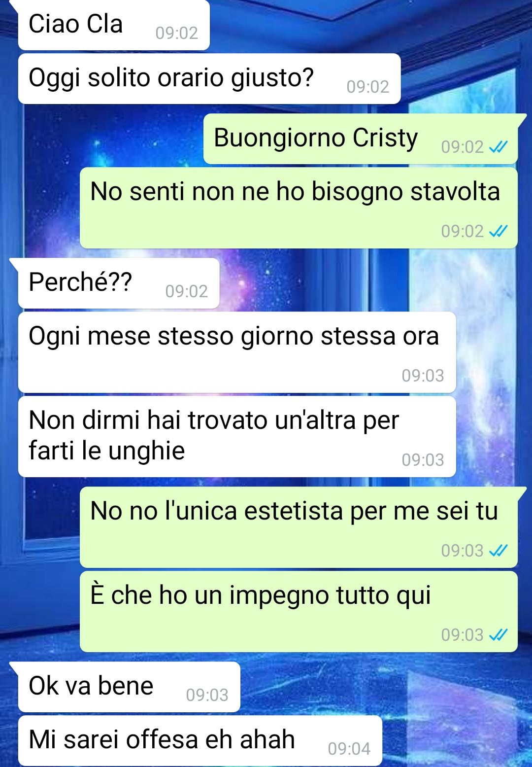Click the 09:03 timestamp on 'Ok va bene'
Viewport: 532px width, 767px height.
pos(207,695)
